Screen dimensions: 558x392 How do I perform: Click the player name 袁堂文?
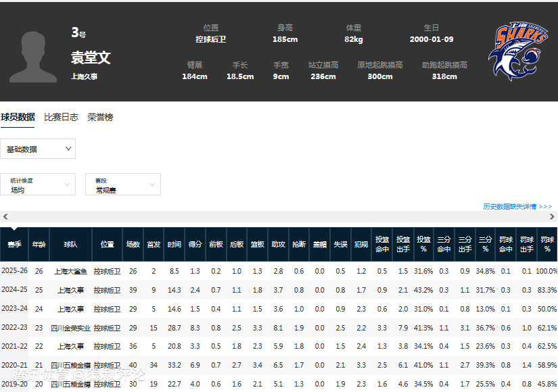[x=91, y=57]
